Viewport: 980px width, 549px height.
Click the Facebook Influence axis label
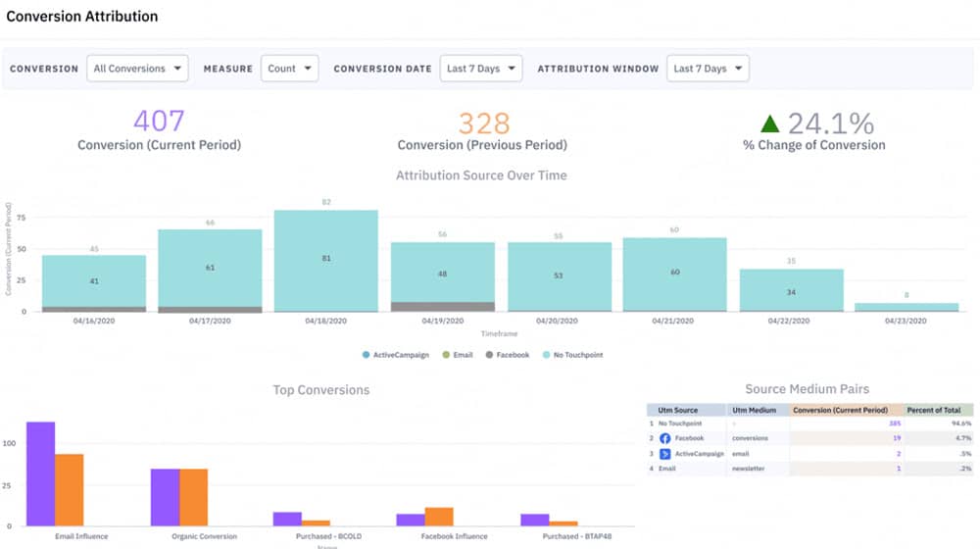pos(455,536)
